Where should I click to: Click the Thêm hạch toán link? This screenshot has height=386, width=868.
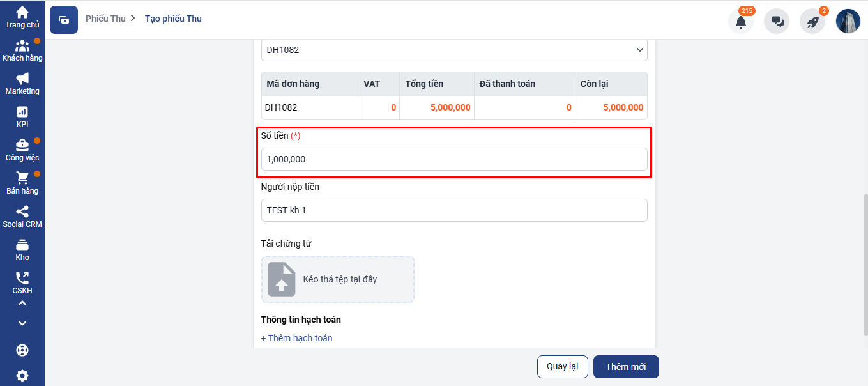point(297,338)
